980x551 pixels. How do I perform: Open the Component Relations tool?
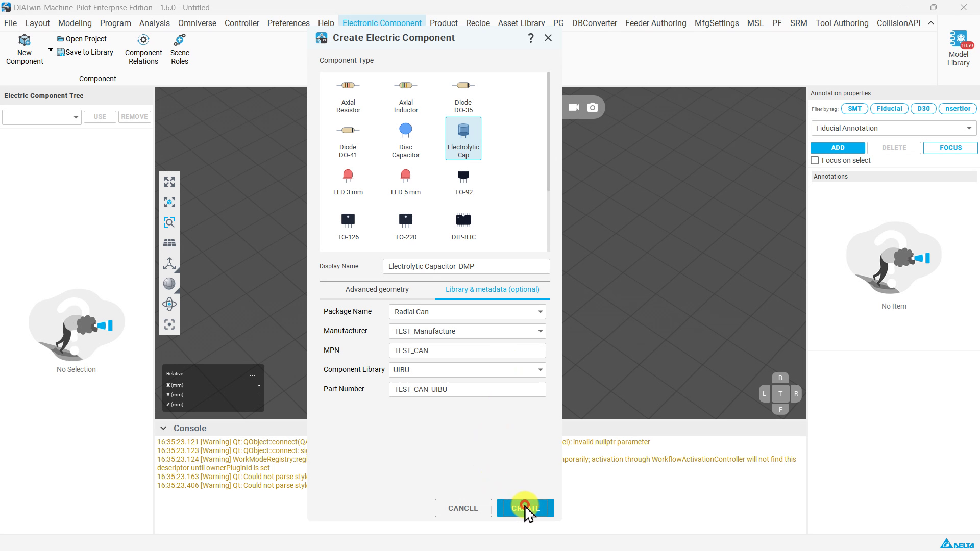click(143, 49)
